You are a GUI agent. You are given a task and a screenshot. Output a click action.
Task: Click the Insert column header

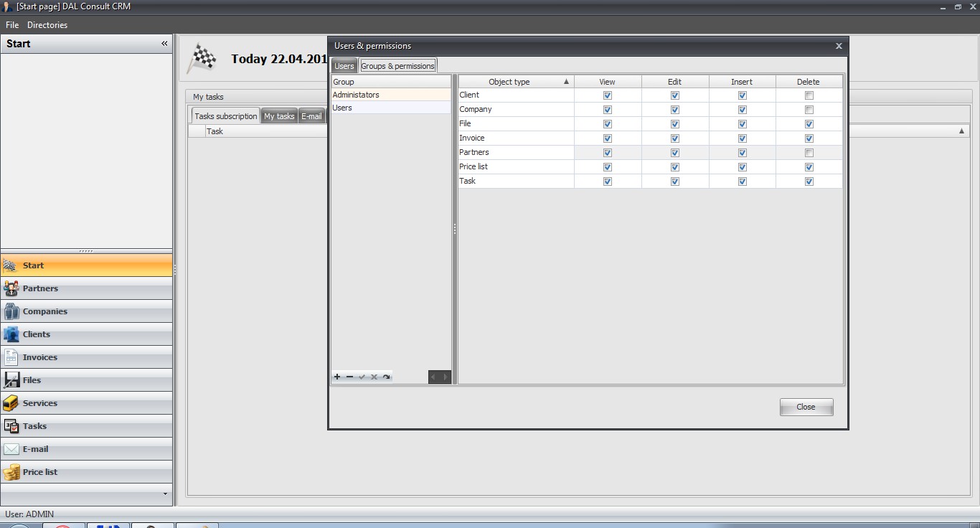coord(743,82)
